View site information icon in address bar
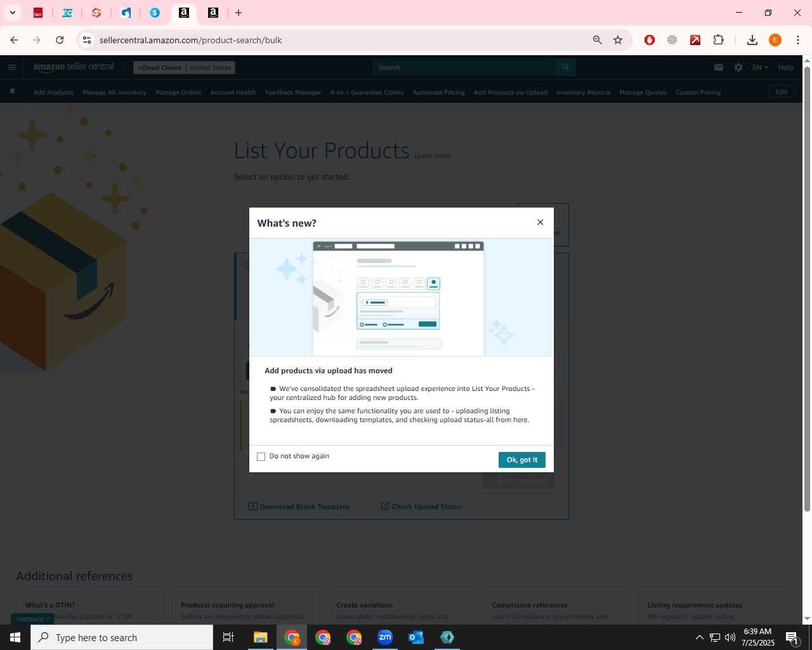This screenshot has width=812, height=650. coord(87,40)
